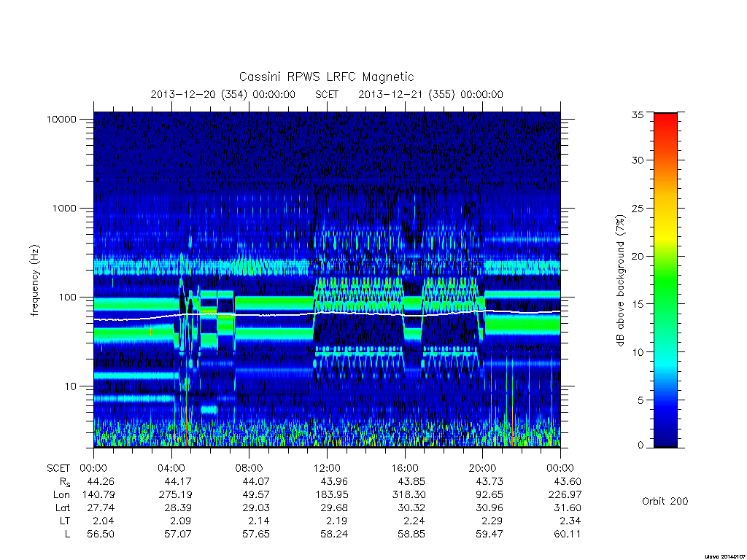The height and width of the screenshot is (560, 747).
Task: Select time tick 04:00
Action: point(171,468)
